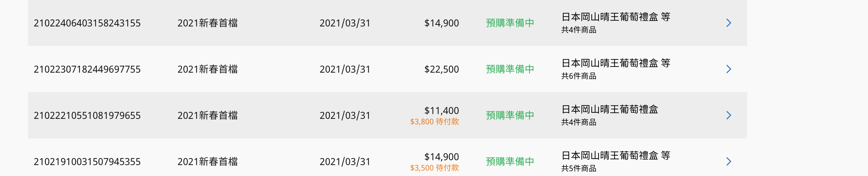Click order number 21022406403158243155
The width and height of the screenshot is (868, 176).
click(87, 23)
